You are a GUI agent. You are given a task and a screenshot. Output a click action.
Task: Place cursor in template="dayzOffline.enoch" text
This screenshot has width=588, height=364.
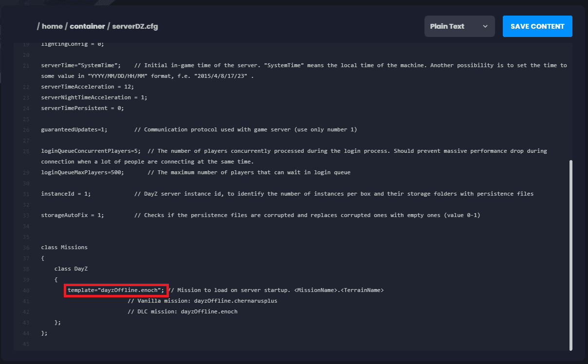click(116, 290)
